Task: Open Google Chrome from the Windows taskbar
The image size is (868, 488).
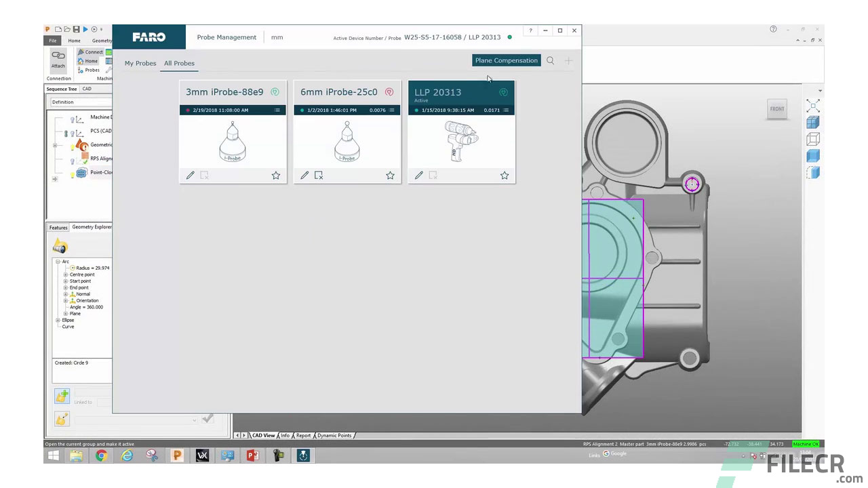Action: 102,455
